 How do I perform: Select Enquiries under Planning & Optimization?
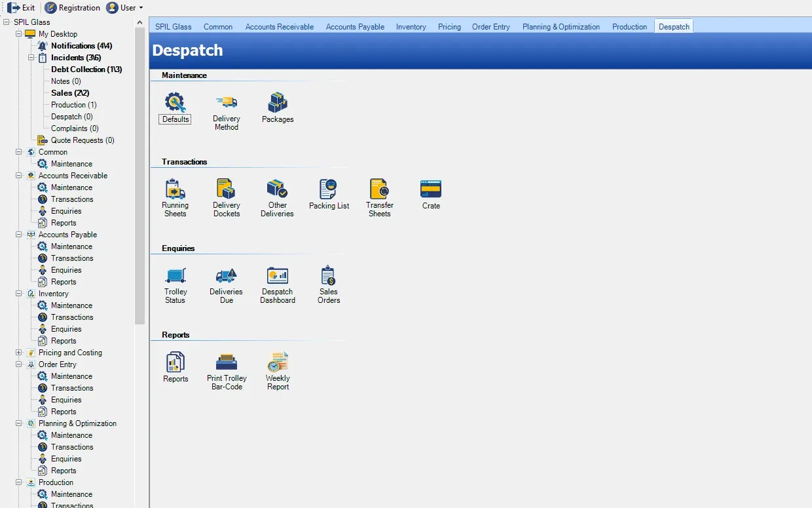pyautogui.click(x=66, y=459)
